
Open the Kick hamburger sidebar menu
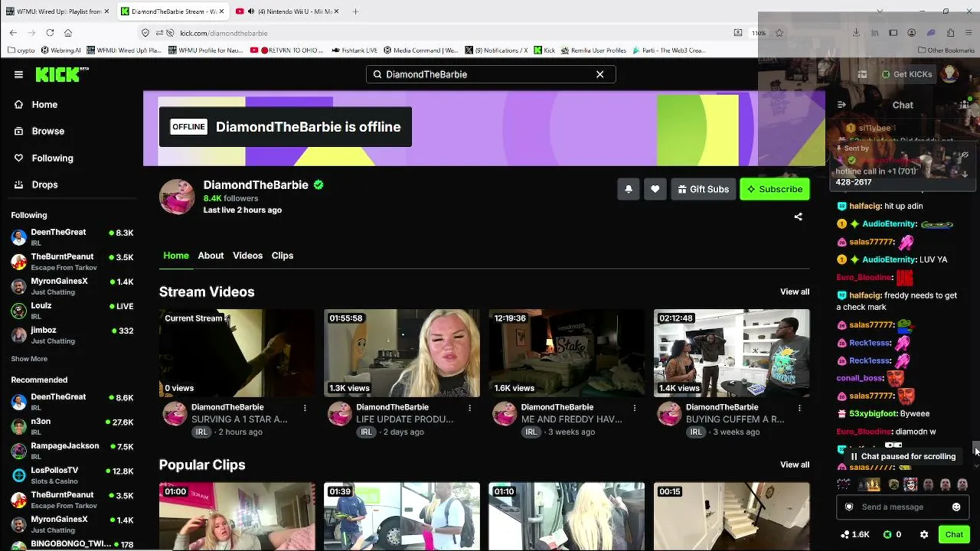(18, 74)
